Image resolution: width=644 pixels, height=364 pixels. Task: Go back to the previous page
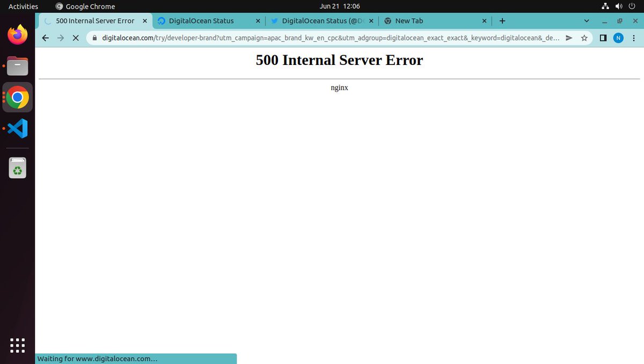pos(46,38)
